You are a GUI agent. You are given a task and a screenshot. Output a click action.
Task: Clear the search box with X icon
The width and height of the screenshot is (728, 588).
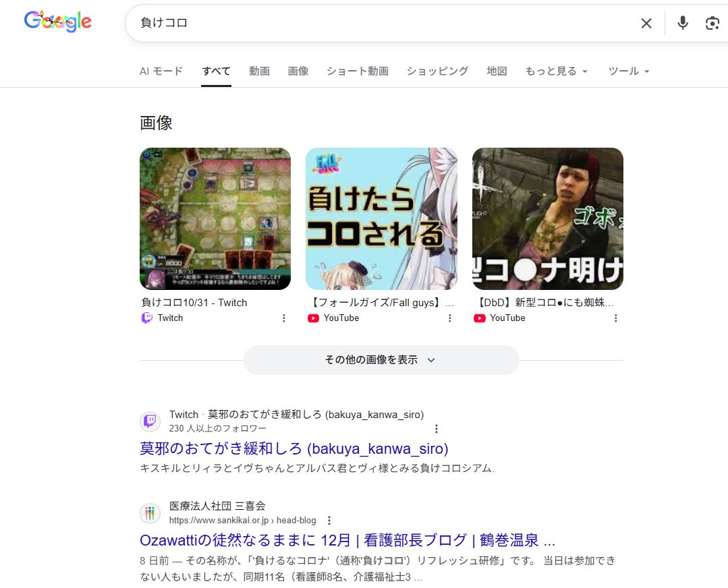coord(646,23)
